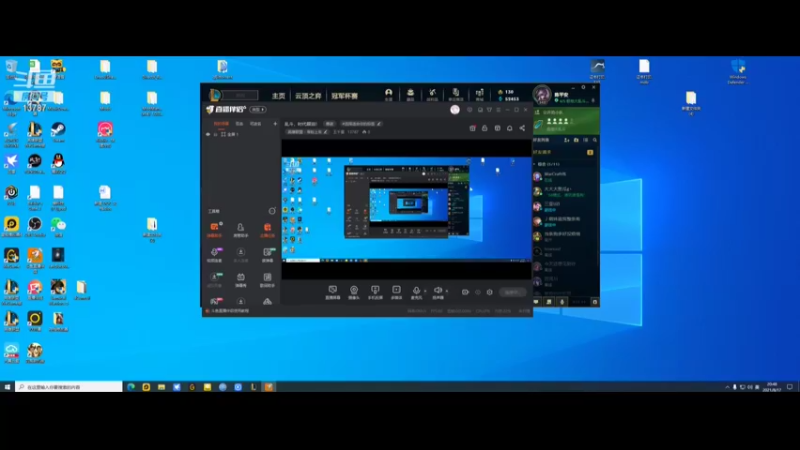The image size is (800, 450).
Task: Show hidden tray icons chevron
Action: 727,387
